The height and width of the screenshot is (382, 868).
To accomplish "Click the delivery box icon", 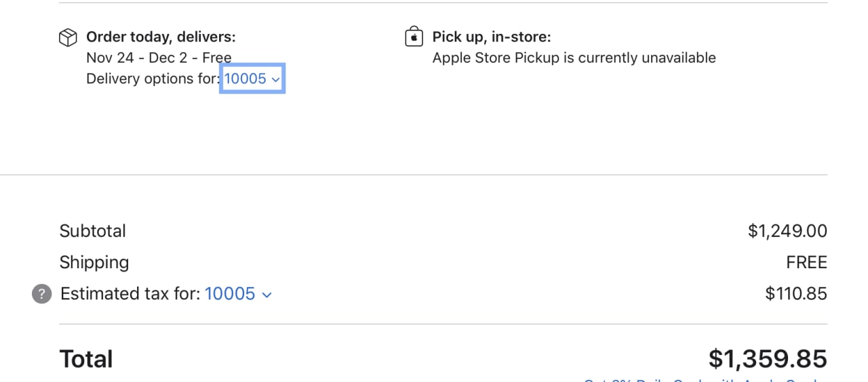I will pyautogui.click(x=68, y=38).
